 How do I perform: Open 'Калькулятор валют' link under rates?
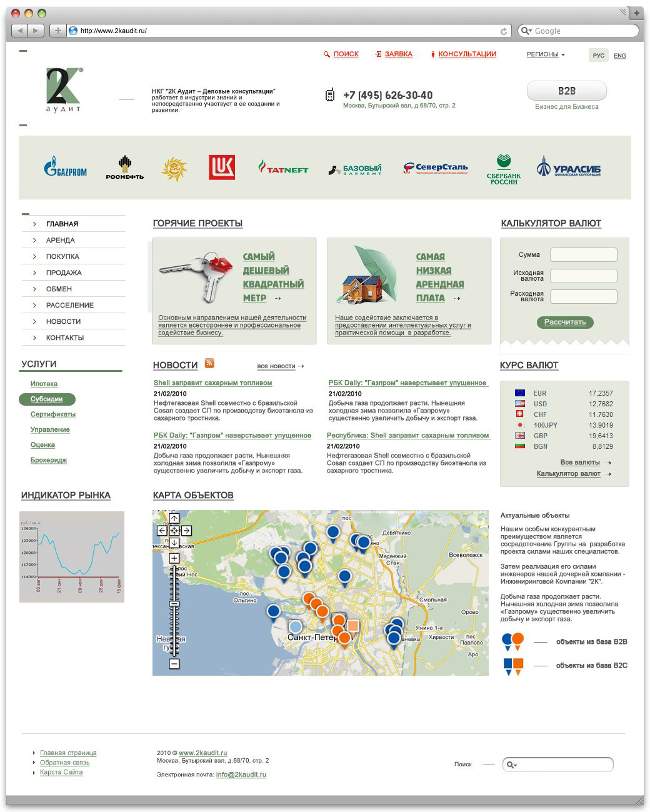tap(568, 474)
